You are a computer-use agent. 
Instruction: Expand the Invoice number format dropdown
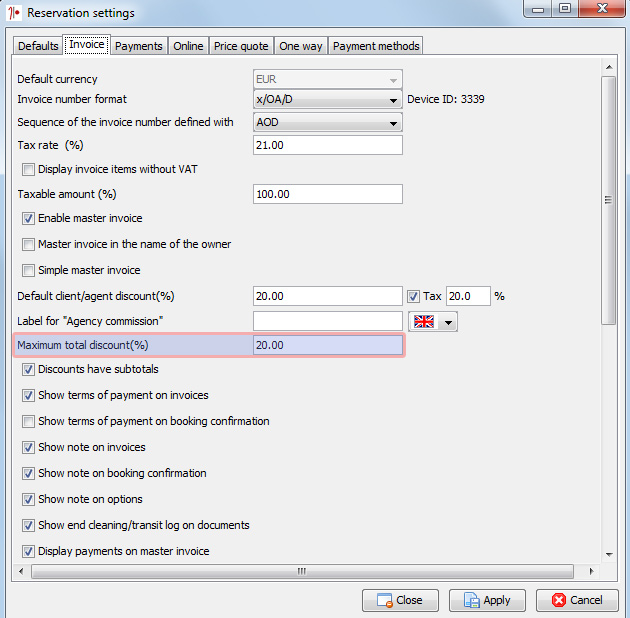pos(327,99)
